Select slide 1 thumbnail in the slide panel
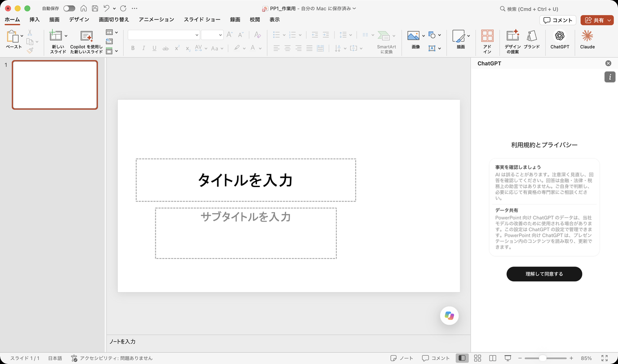Image resolution: width=618 pixels, height=364 pixels. (55, 85)
